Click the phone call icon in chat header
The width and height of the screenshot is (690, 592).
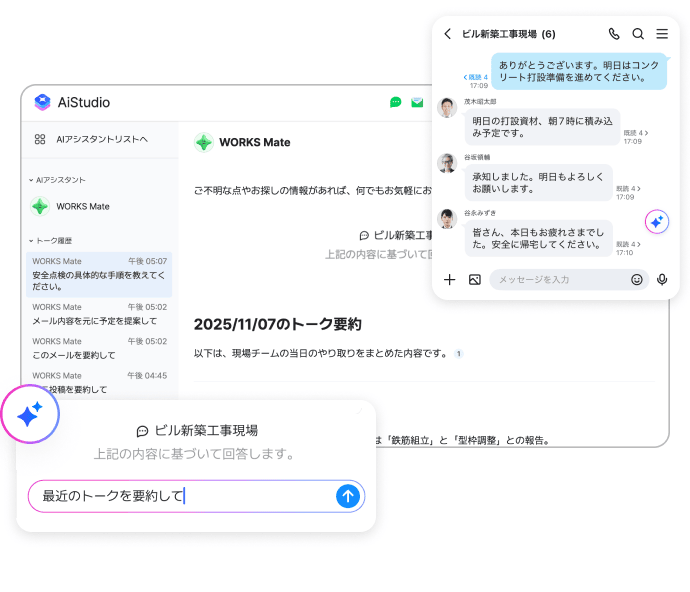coord(614,34)
